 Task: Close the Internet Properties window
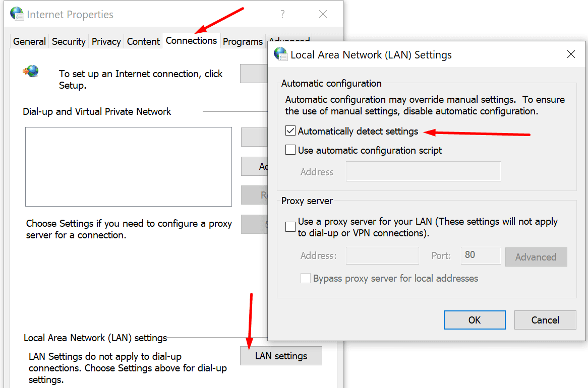click(x=323, y=14)
